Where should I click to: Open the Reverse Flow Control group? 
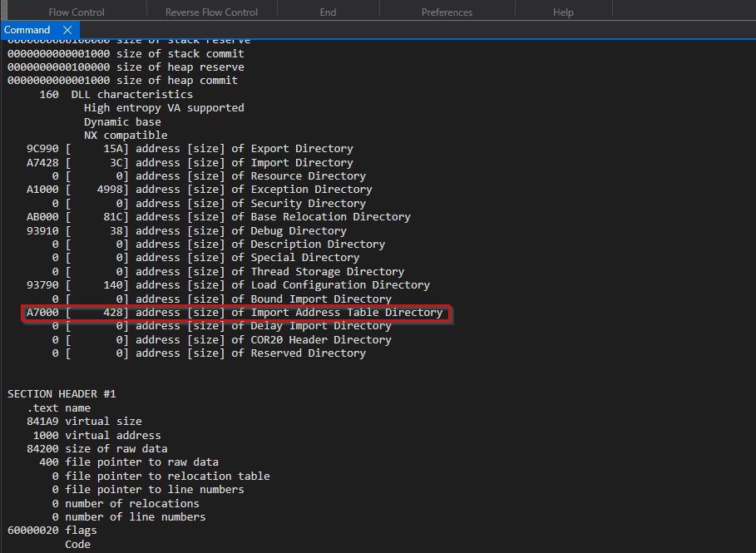pyautogui.click(x=211, y=12)
